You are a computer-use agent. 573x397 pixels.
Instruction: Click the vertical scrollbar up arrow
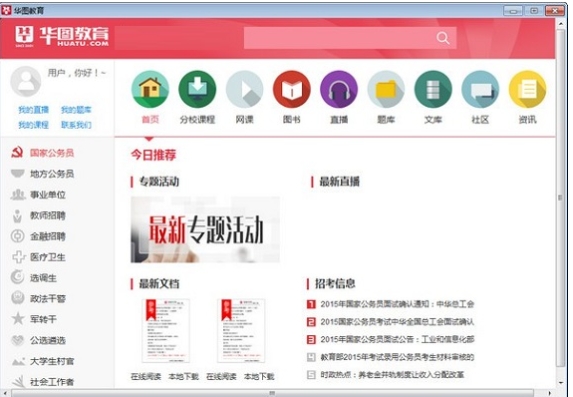pos(561,23)
